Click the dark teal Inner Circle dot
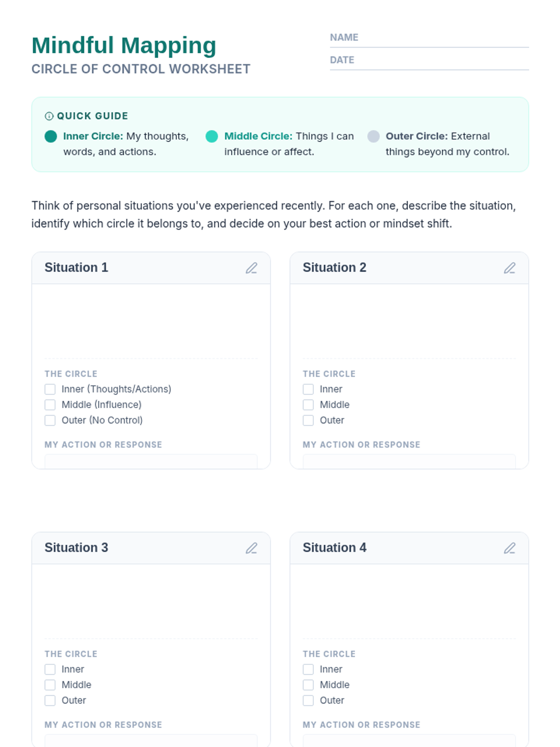The image size is (560, 747). pos(51,136)
